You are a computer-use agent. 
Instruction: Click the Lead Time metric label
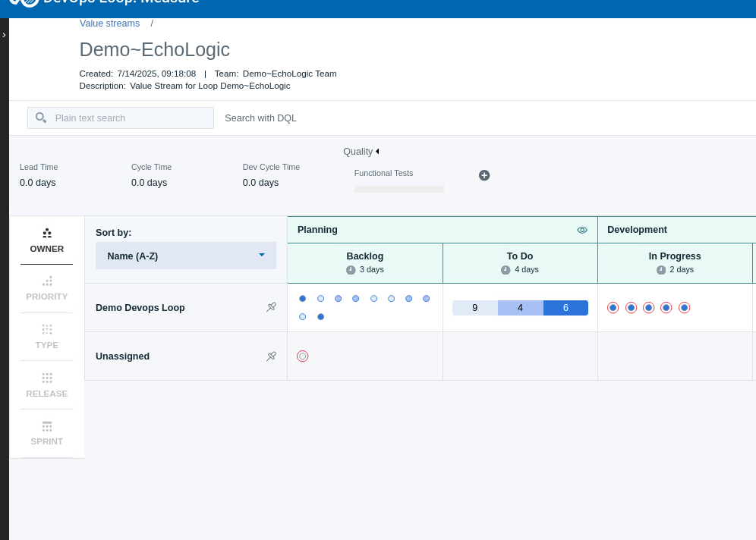coord(39,167)
